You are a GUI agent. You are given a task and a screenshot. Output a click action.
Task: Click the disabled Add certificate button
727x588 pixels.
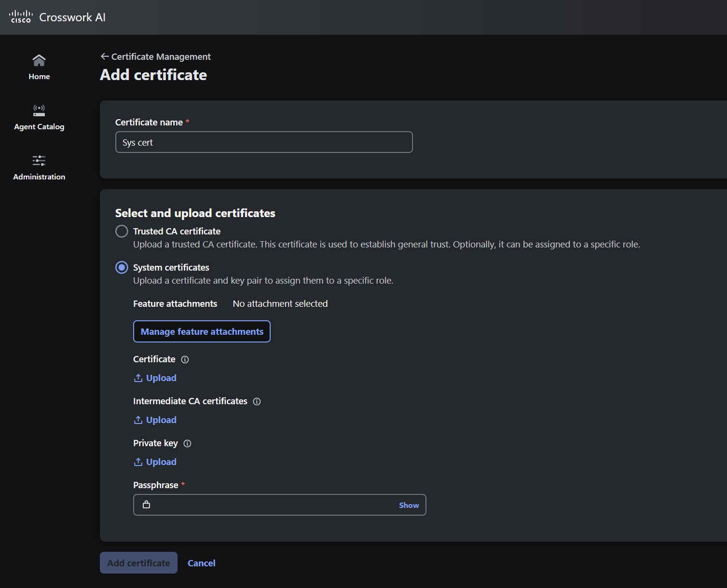(138, 563)
